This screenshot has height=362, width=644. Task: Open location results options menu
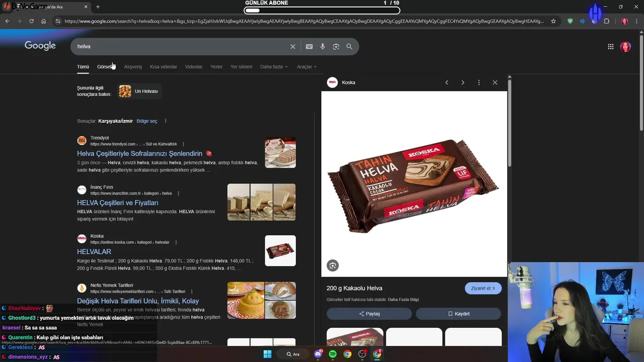tap(166, 121)
